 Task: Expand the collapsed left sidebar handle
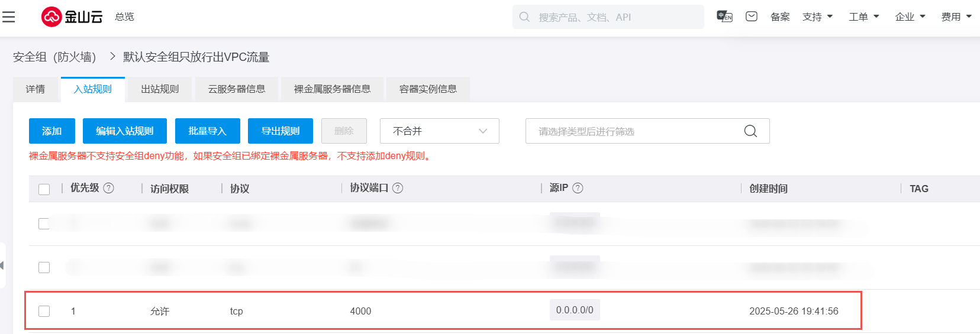pyautogui.click(x=2, y=265)
